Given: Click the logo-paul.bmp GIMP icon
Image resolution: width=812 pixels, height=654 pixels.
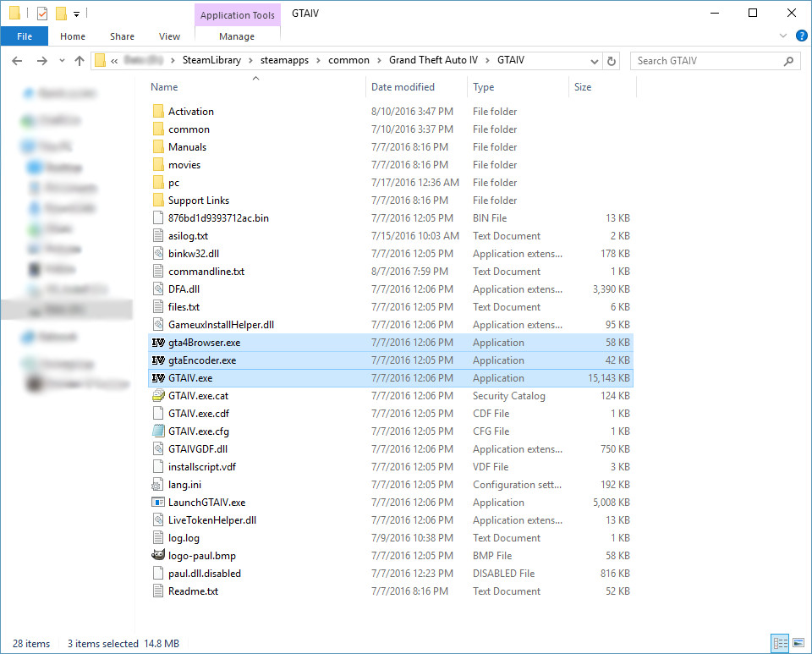Looking at the screenshot, I should 158,555.
